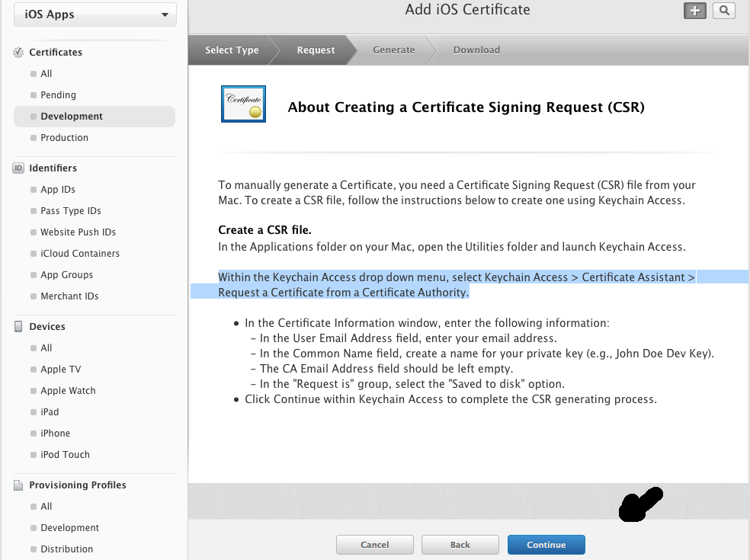Open Merchant IDs
The width and height of the screenshot is (750, 560).
(69, 296)
